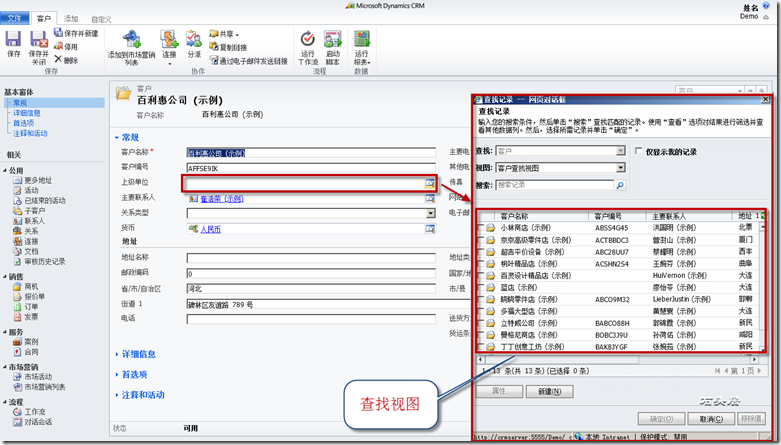This screenshot has height=445, width=781.
Task: Tick the checkbox for 小林商店 (示例) row
Action: [481, 228]
